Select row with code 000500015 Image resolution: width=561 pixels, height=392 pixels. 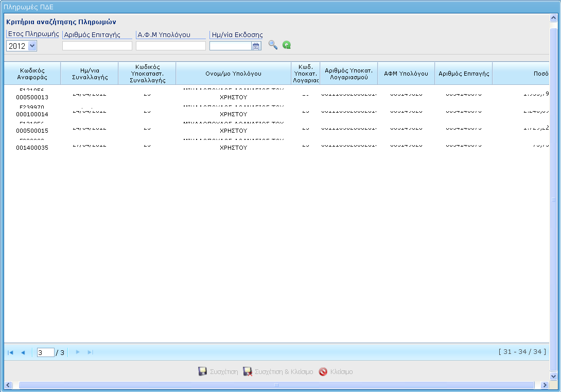[x=276, y=128]
